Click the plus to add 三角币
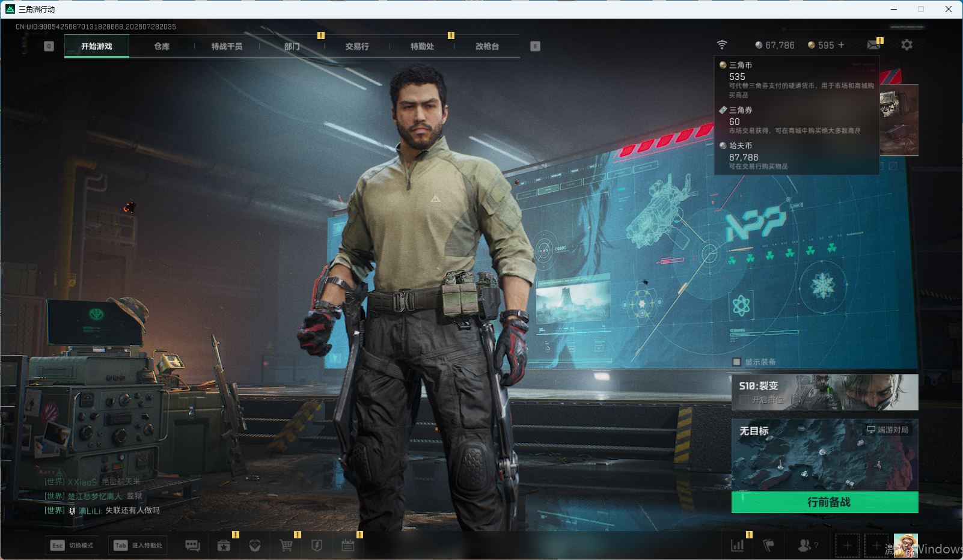Image resolution: width=963 pixels, height=560 pixels. pyautogui.click(x=841, y=45)
